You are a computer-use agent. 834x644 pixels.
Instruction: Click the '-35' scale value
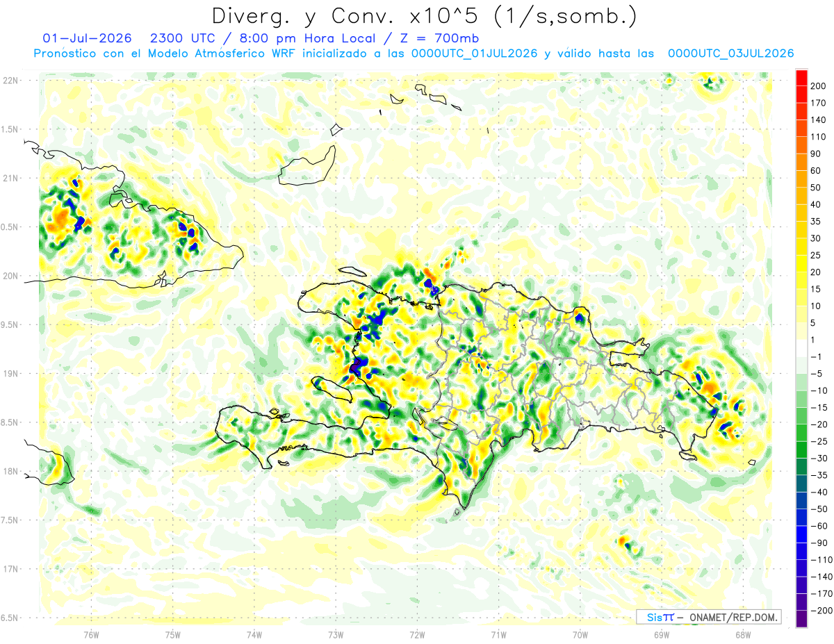[x=819, y=475]
